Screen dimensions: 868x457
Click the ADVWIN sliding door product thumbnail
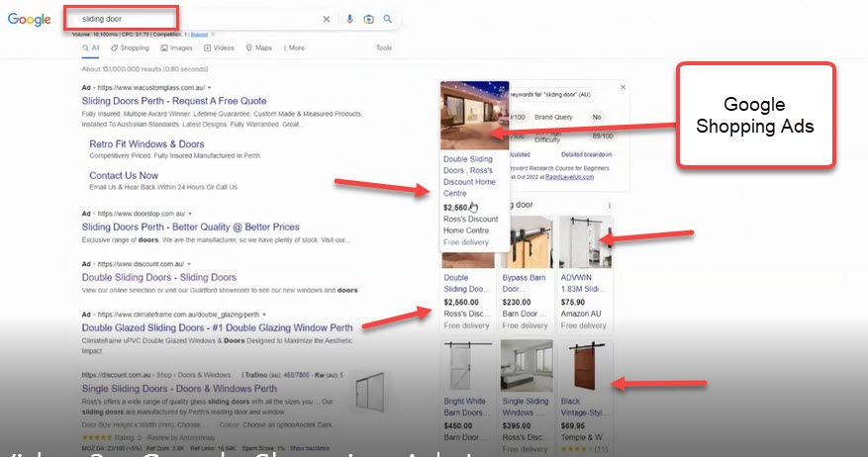click(585, 241)
